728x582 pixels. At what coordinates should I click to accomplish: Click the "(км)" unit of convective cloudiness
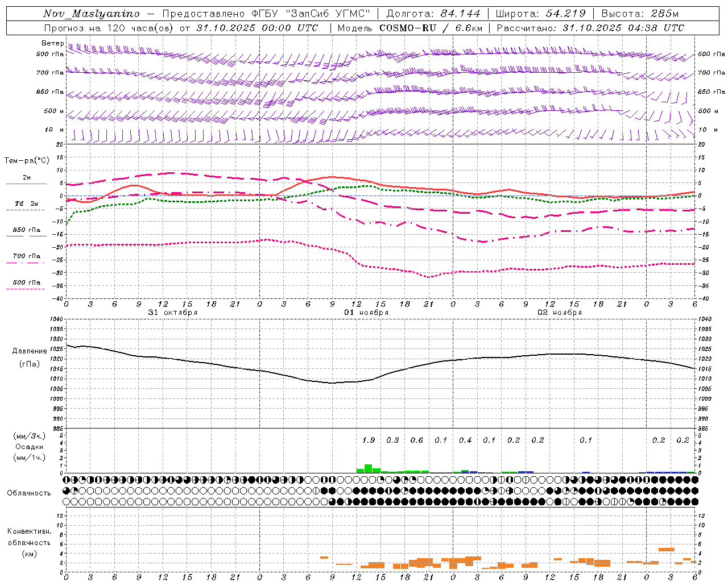coord(30,554)
